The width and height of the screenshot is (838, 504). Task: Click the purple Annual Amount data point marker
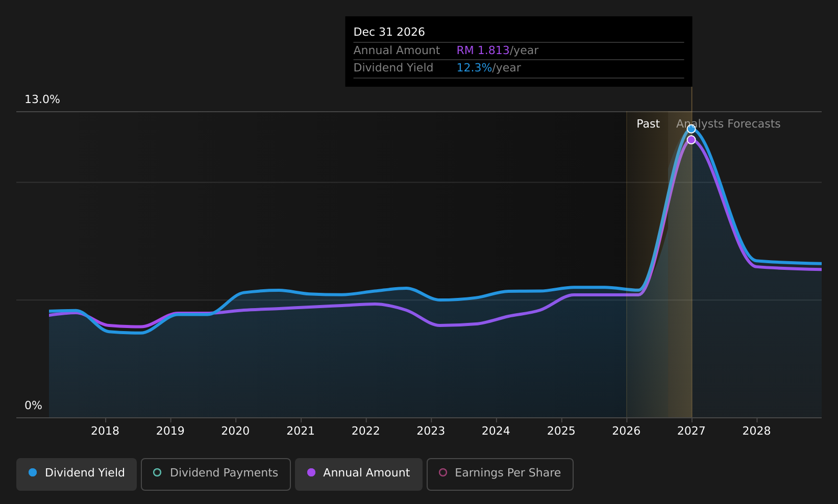tap(691, 140)
